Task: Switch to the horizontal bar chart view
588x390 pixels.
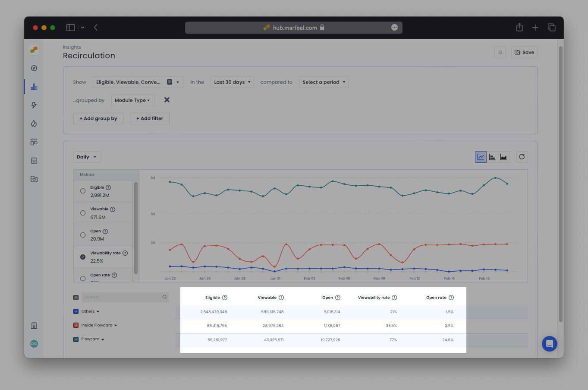Action: click(492, 157)
